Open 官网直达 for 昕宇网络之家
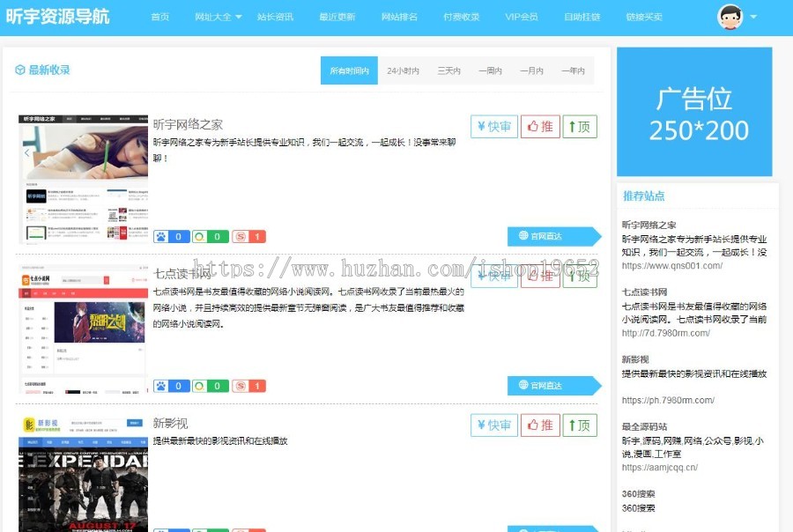Viewport: 793px width, 532px height. [x=553, y=236]
